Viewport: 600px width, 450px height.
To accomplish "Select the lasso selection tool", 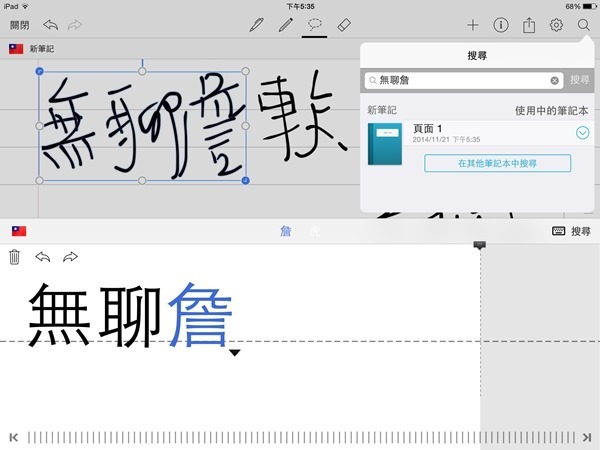I will pyautogui.click(x=315, y=25).
